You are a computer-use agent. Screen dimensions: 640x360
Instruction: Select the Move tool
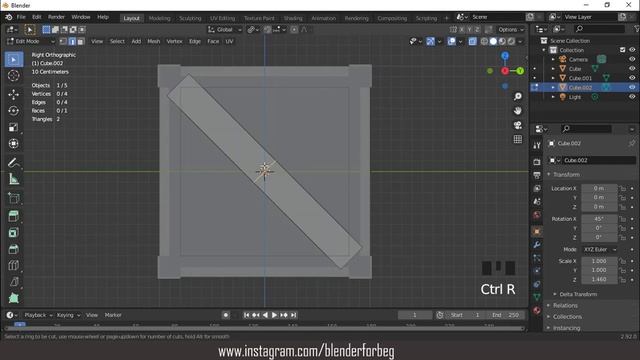[x=14, y=94]
